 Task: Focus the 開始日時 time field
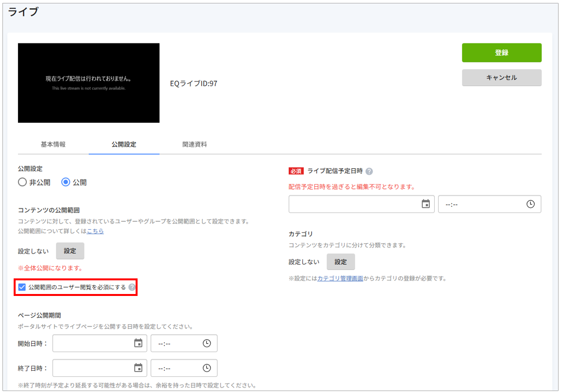pos(184,343)
